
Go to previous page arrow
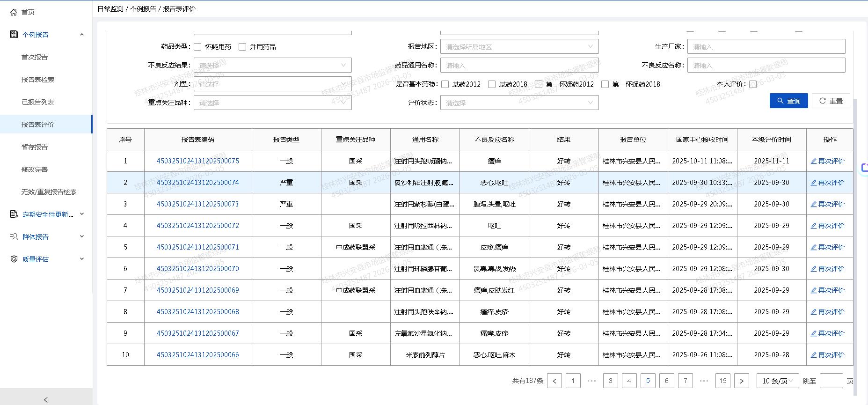point(554,381)
